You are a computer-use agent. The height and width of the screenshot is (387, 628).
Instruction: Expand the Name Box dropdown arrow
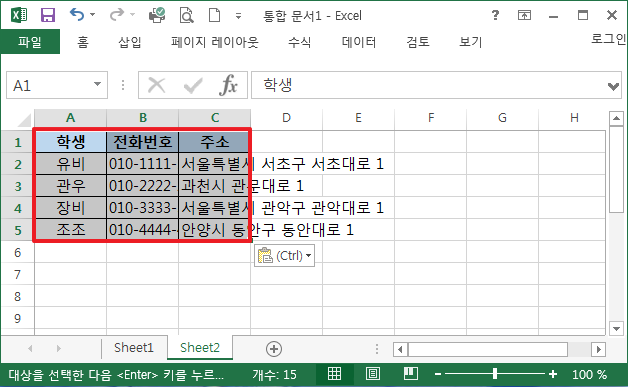(x=97, y=84)
